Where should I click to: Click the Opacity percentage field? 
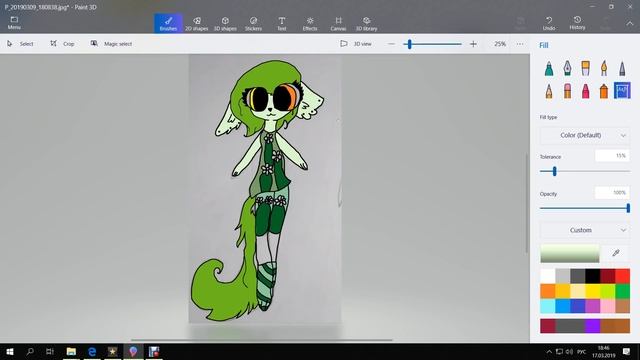[612, 192]
